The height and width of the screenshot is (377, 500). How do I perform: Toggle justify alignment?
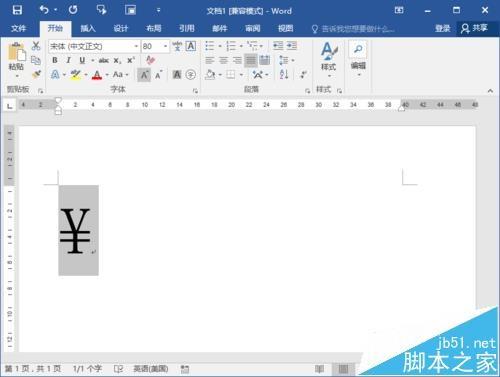coord(251,60)
